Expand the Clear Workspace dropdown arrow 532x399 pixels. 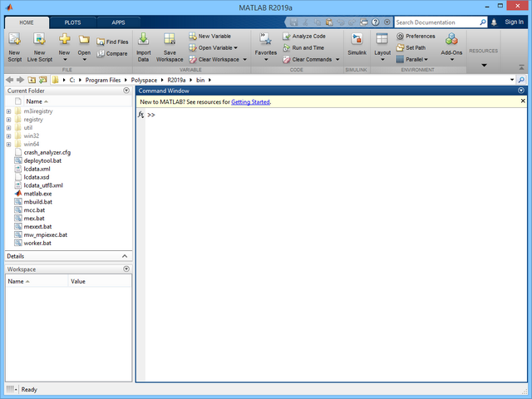[244, 60]
